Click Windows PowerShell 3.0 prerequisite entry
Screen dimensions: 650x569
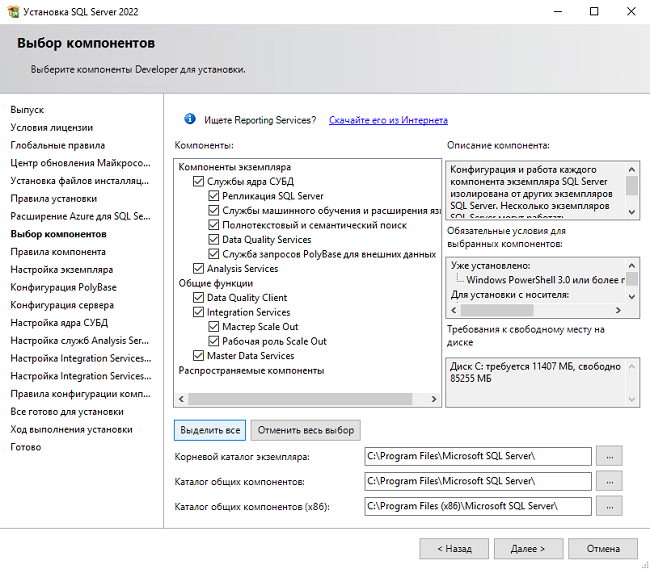pyautogui.click(x=545, y=280)
